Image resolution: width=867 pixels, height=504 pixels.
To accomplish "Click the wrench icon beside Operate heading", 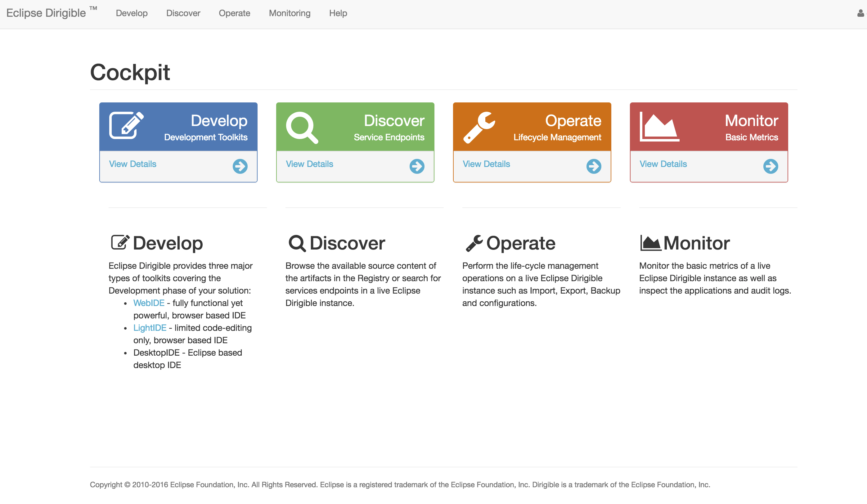I will [474, 243].
